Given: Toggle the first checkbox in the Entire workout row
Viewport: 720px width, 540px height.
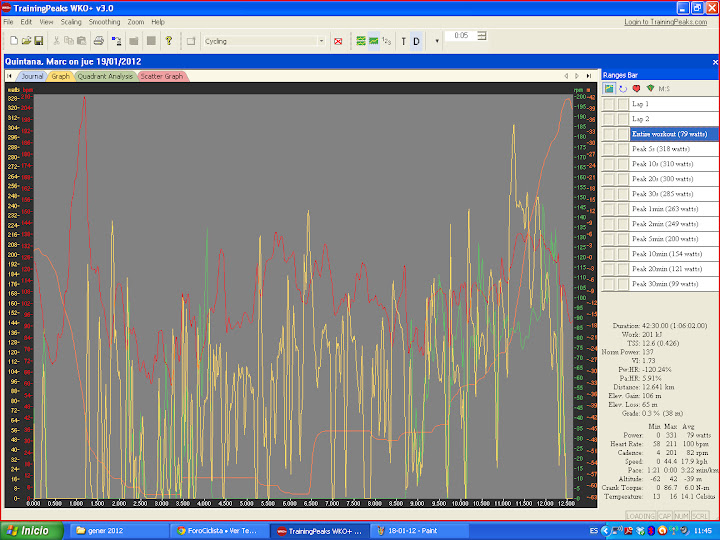Looking at the screenshot, I should (608, 134).
